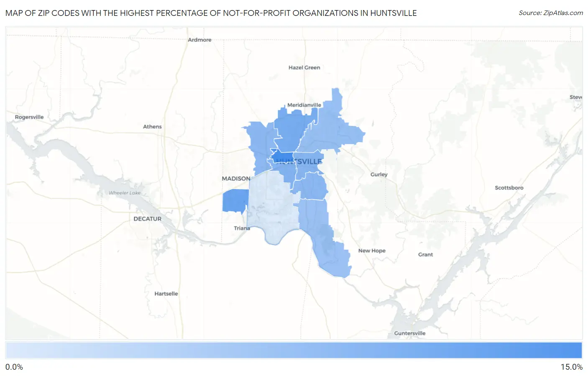
Task: Click the 0.0% legend minimum label
Action: (x=14, y=367)
